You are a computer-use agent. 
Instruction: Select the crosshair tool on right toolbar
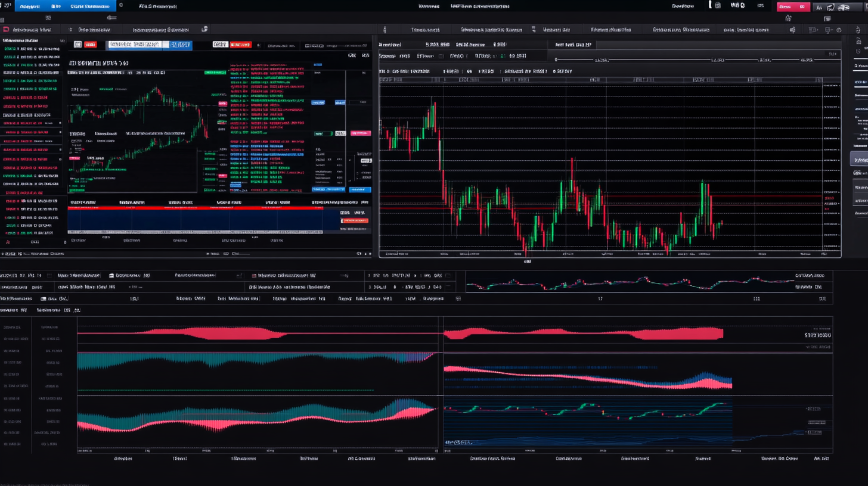click(860, 42)
